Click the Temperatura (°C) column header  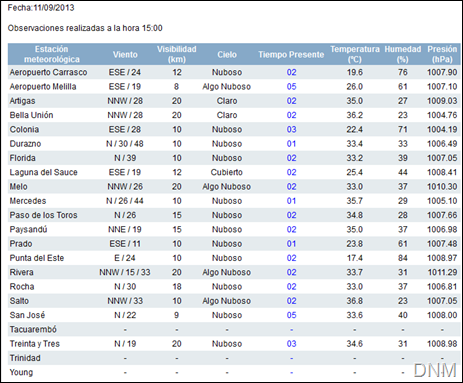tap(355, 54)
